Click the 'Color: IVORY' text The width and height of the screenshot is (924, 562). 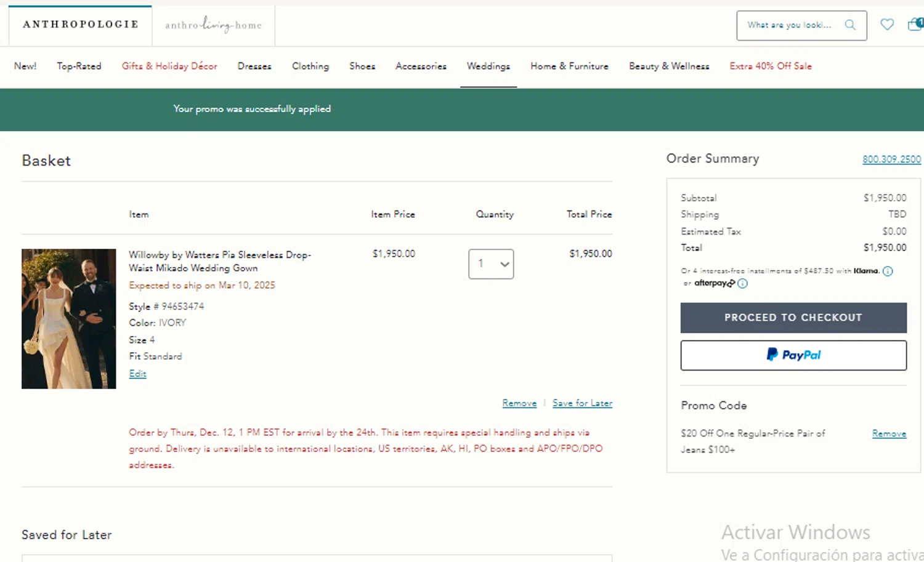[158, 323]
